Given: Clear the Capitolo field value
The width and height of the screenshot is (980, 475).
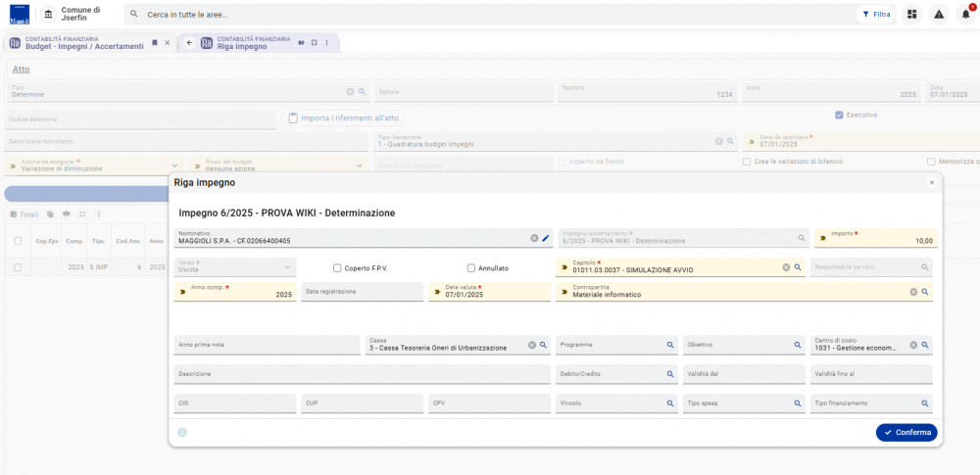Looking at the screenshot, I should (x=786, y=267).
